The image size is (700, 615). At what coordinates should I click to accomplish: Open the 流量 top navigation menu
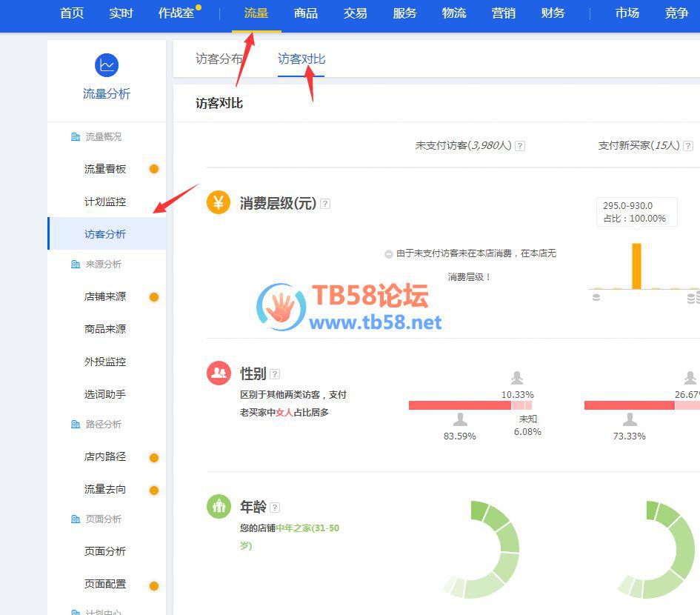pyautogui.click(x=256, y=13)
